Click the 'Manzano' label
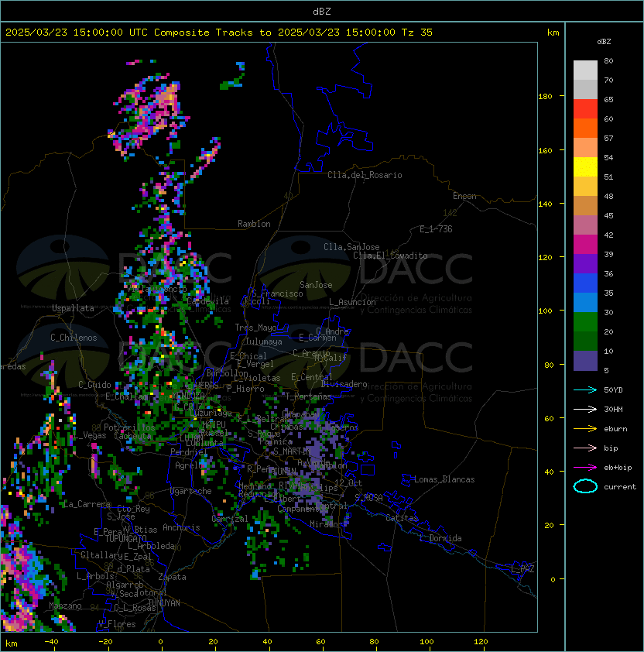The height and width of the screenshot is (652, 644). tap(65, 606)
